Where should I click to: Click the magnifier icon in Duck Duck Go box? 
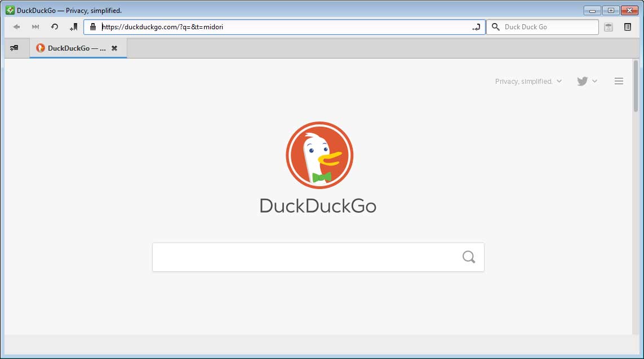[x=496, y=26]
